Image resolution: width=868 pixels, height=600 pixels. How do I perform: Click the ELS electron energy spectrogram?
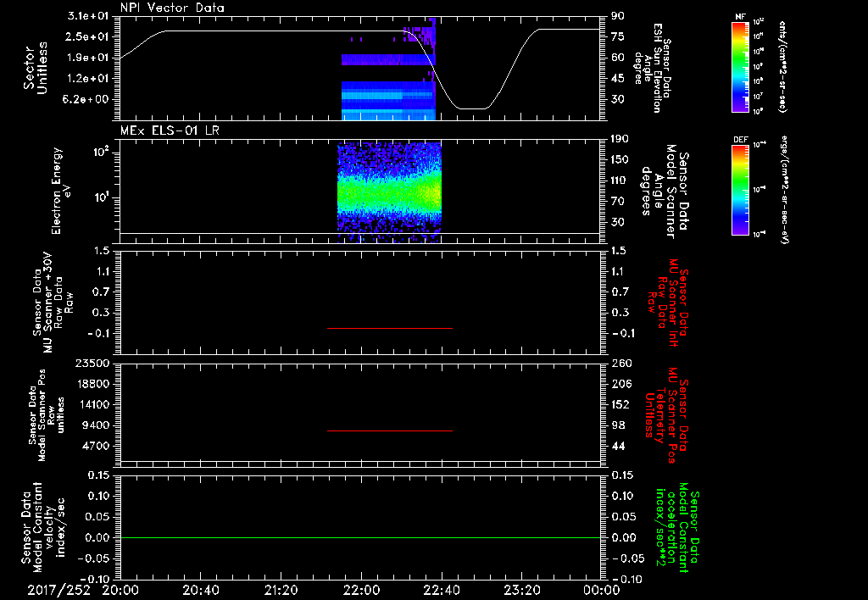(x=389, y=192)
